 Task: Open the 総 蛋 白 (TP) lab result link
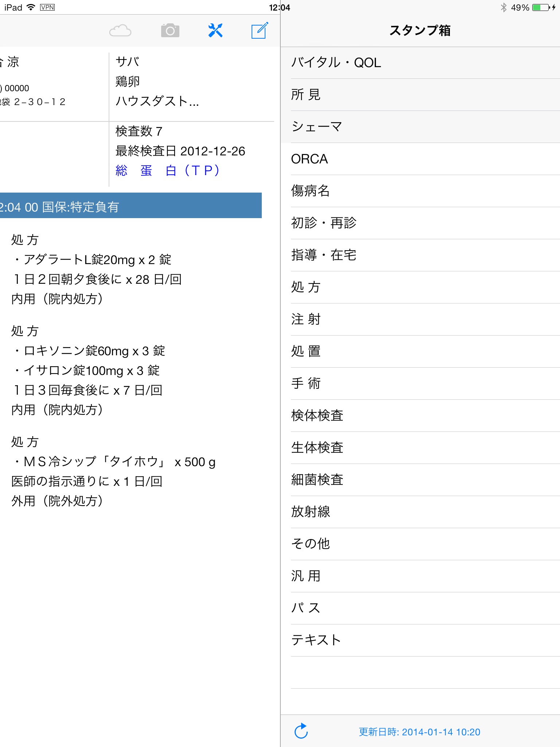coord(167,171)
